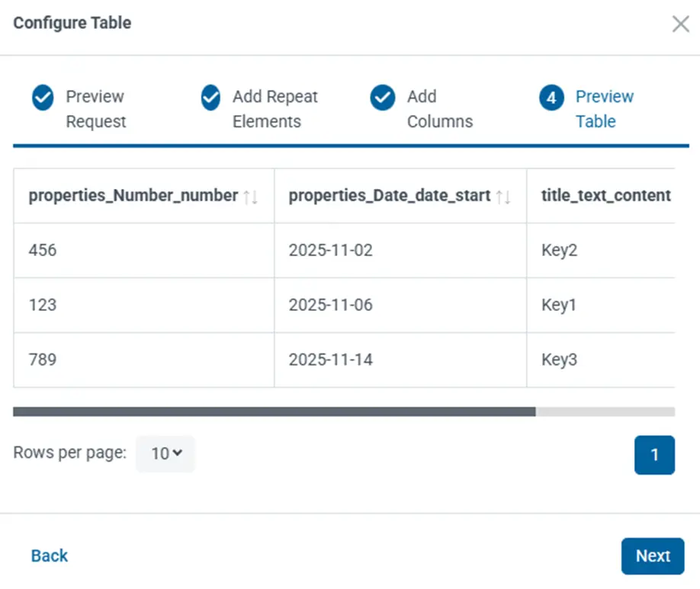The height and width of the screenshot is (589, 700).
Task: Click the cell containing 456
Action: click(x=43, y=250)
